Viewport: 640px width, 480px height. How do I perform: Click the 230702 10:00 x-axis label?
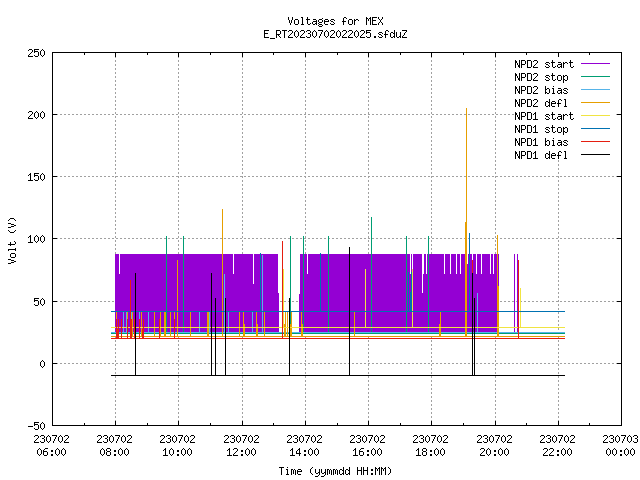178,446
